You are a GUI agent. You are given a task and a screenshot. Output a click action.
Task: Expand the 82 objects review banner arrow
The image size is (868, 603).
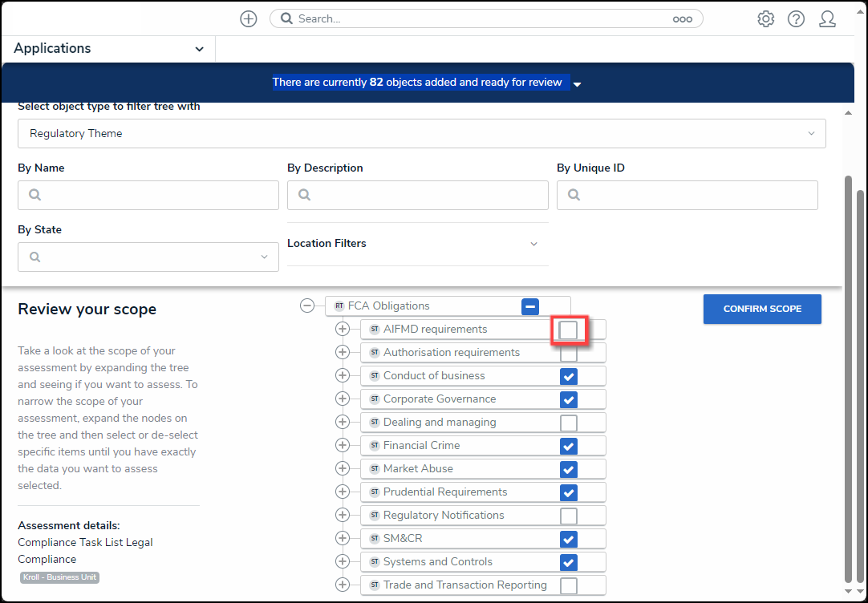pyautogui.click(x=577, y=84)
